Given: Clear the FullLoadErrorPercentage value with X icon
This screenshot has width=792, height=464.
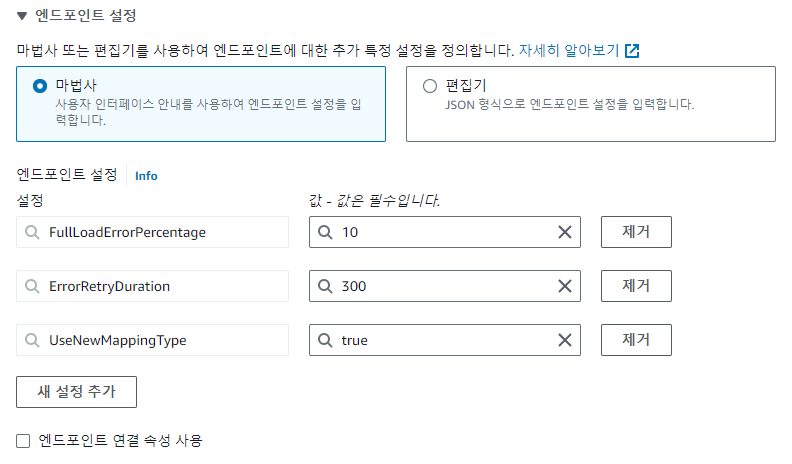Looking at the screenshot, I should point(564,232).
